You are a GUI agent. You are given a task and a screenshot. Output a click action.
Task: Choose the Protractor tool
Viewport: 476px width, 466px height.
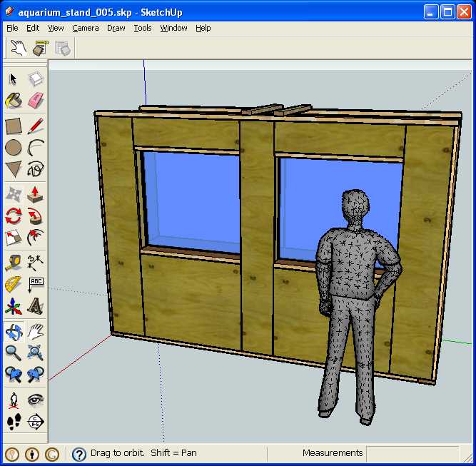click(x=14, y=284)
